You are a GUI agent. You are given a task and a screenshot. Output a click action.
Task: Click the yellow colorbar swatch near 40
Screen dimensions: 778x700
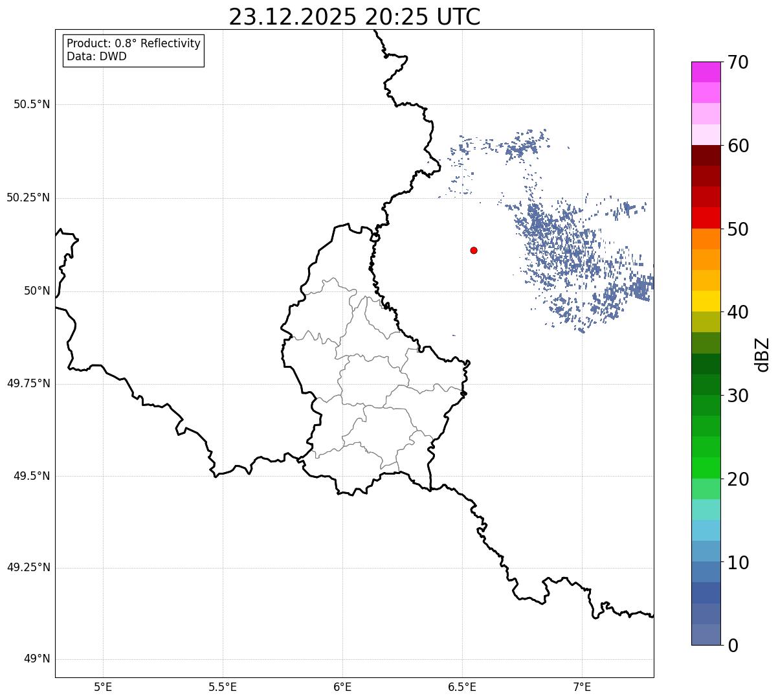706,301
